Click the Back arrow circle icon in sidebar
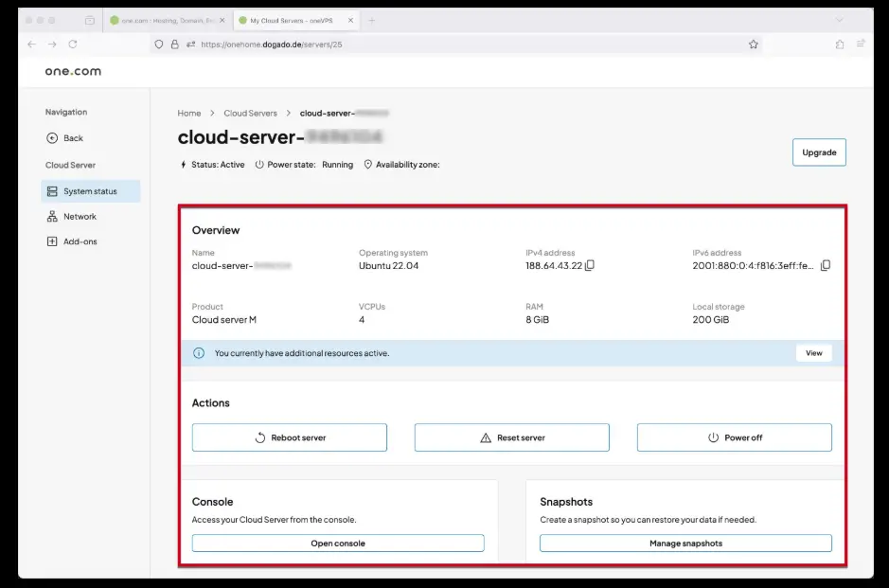Screen dimensions: 889x588 point(52,138)
